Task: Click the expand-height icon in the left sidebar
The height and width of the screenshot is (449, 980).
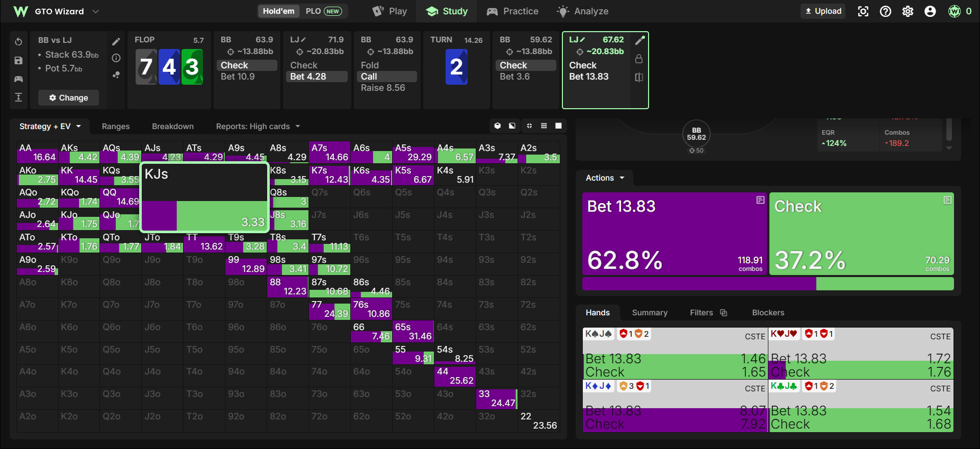Action: 18,97
